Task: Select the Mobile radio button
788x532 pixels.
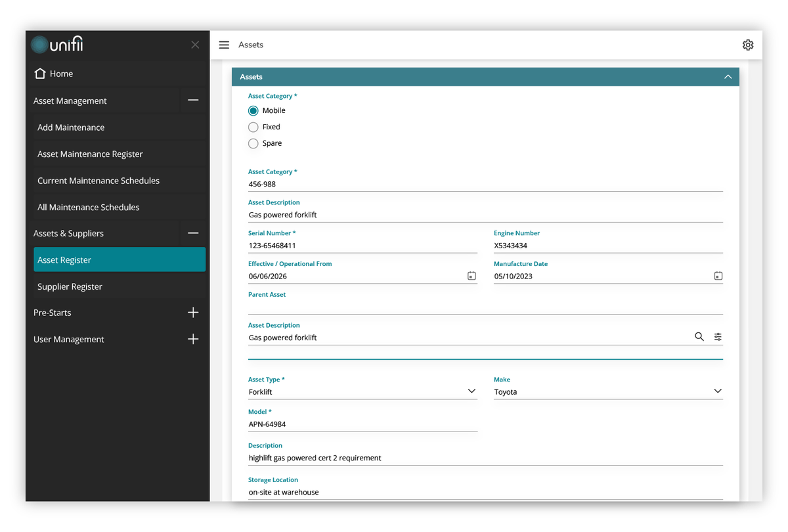Action: (253, 111)
